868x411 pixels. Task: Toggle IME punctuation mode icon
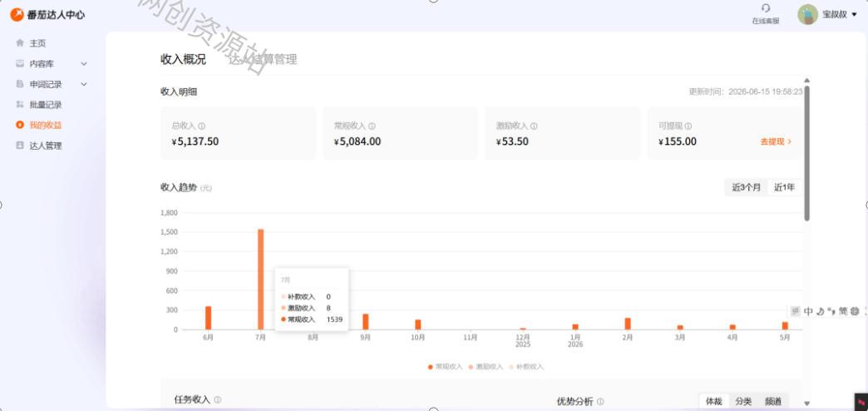tap(831, 311)
